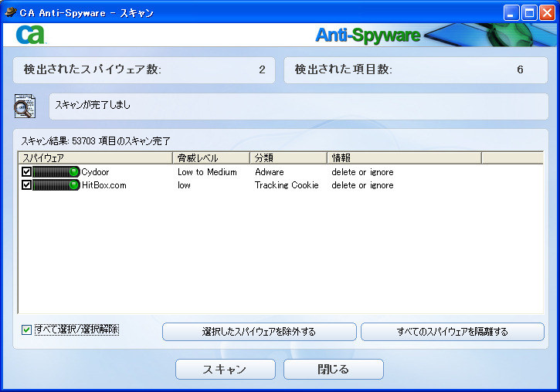Start a new scan with スキャン button

226,369
